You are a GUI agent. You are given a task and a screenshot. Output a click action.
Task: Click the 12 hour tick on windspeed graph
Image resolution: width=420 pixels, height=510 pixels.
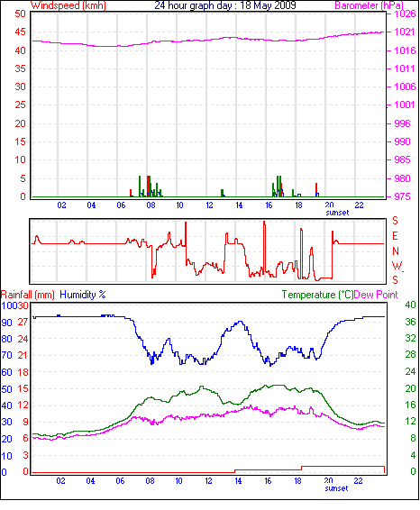(x=209, y=205)
